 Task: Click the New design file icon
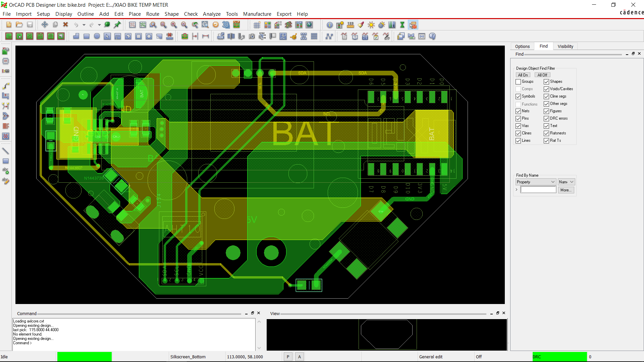pyautogui.click(x=9, y=24)
